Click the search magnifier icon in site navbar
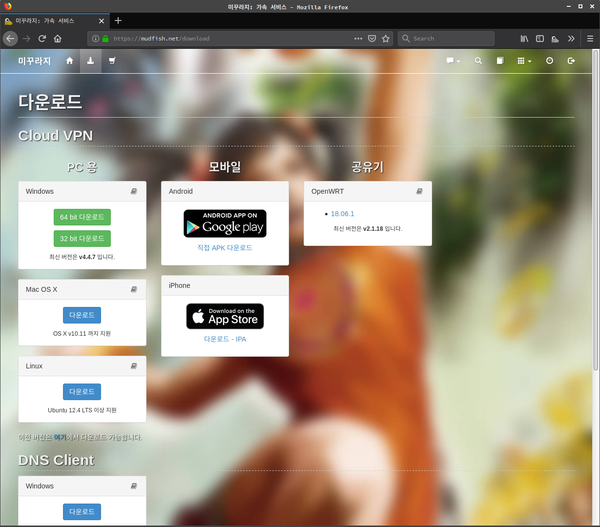This screenshot has height=527, width=600. point(478,61)
